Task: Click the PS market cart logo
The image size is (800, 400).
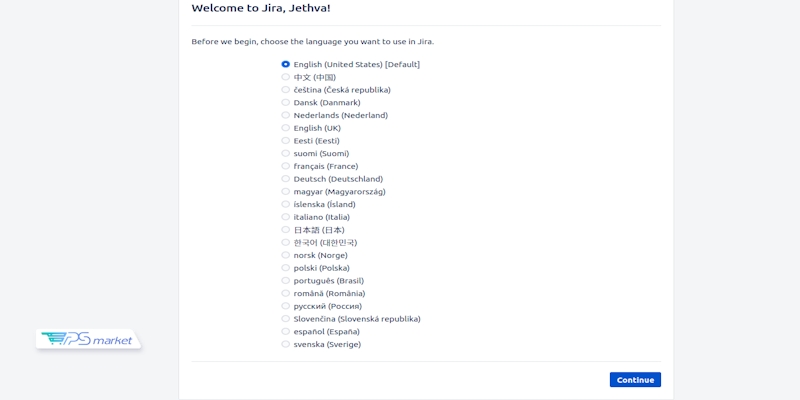Action: point(87,339)
